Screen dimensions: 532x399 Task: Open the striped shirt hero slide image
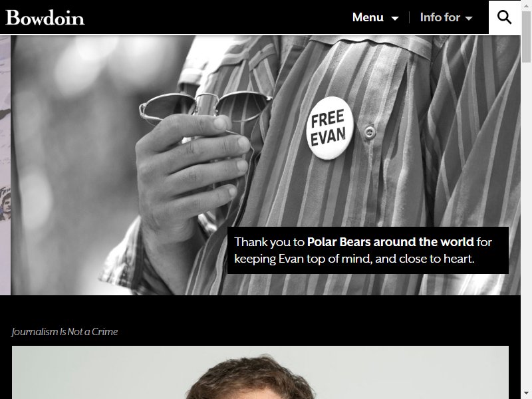pos(265,165)
